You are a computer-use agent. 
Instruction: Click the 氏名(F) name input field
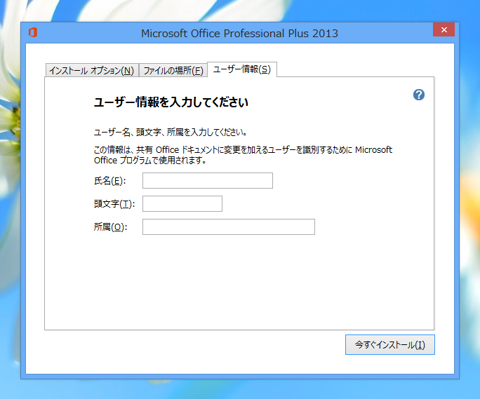207,180
